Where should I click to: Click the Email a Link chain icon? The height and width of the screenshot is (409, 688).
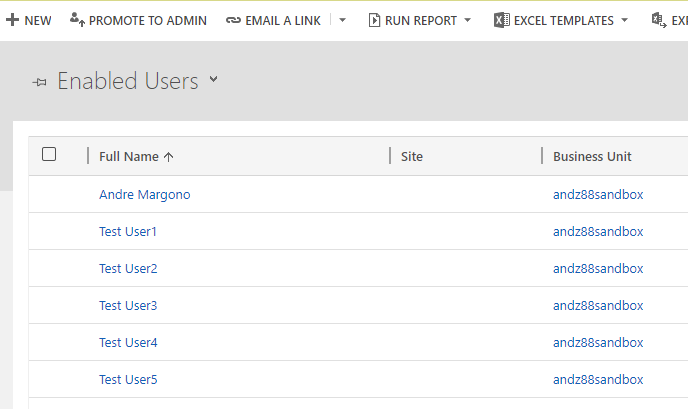[x=233, y=20]
